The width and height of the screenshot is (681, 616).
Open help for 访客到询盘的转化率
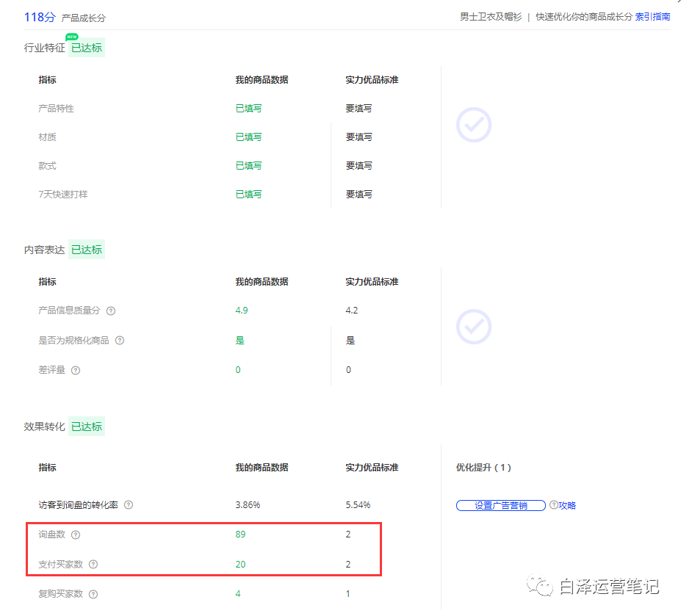tap(129, 505)
